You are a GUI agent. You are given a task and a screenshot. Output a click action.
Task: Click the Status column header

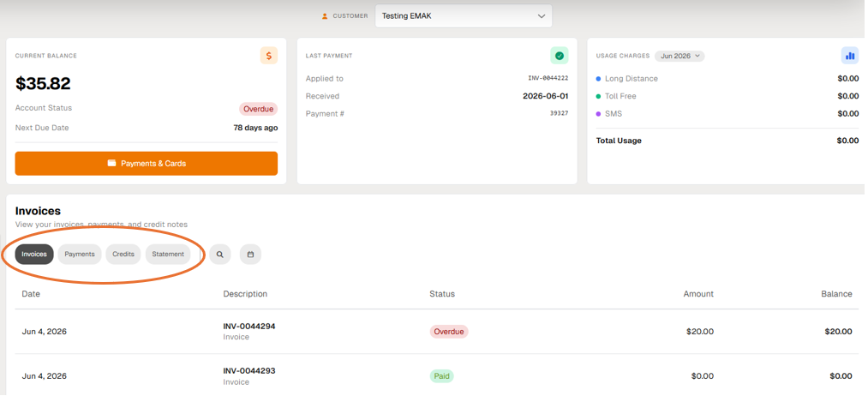[x=442, y=293]
